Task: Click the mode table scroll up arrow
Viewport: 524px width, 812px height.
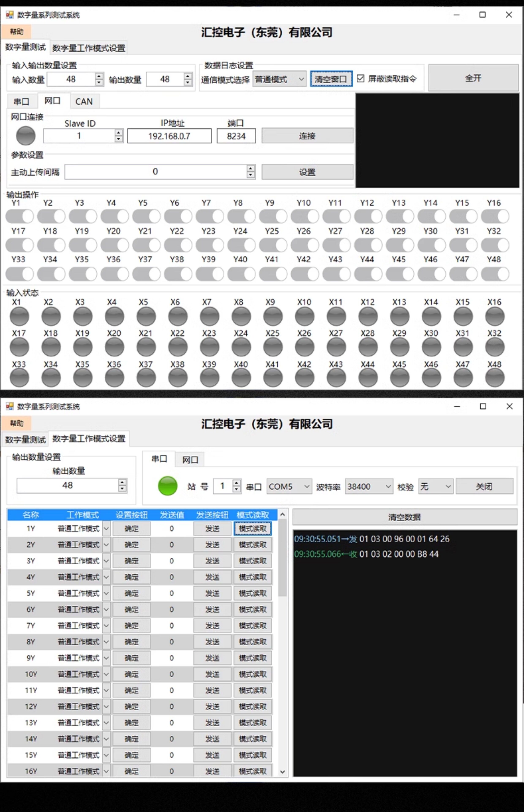Action: [x=282, y=514]
